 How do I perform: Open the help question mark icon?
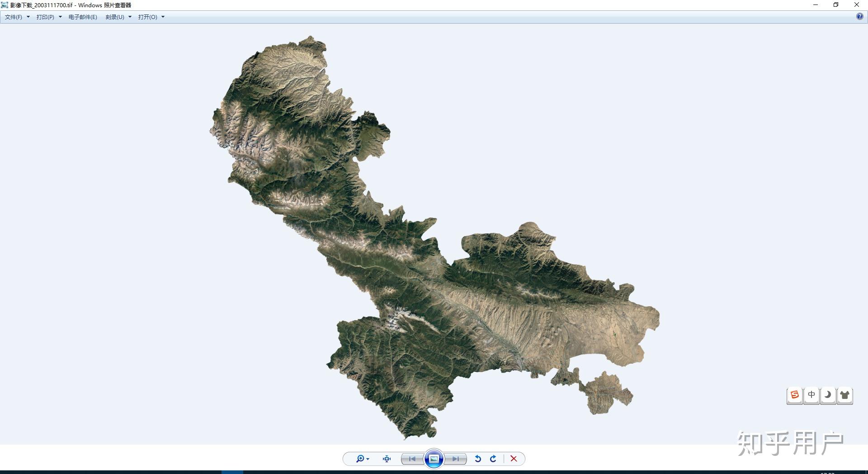859,17
